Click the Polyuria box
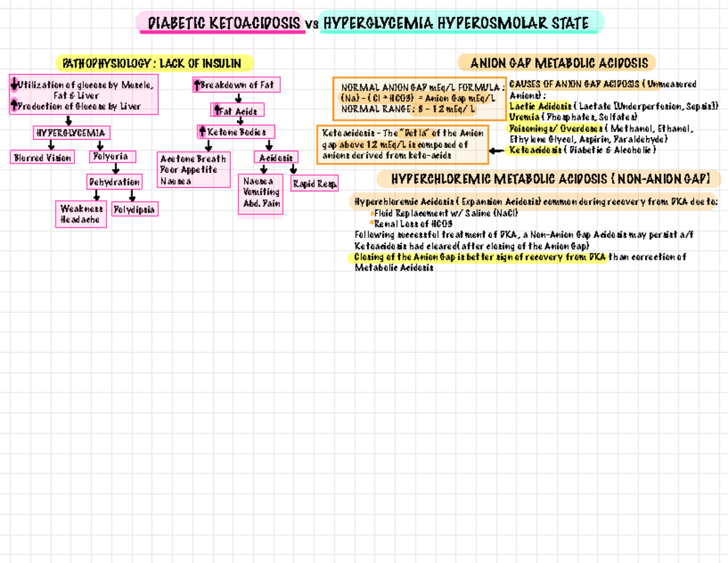This screenshot has width=728, height=563. tap(112, 156)
